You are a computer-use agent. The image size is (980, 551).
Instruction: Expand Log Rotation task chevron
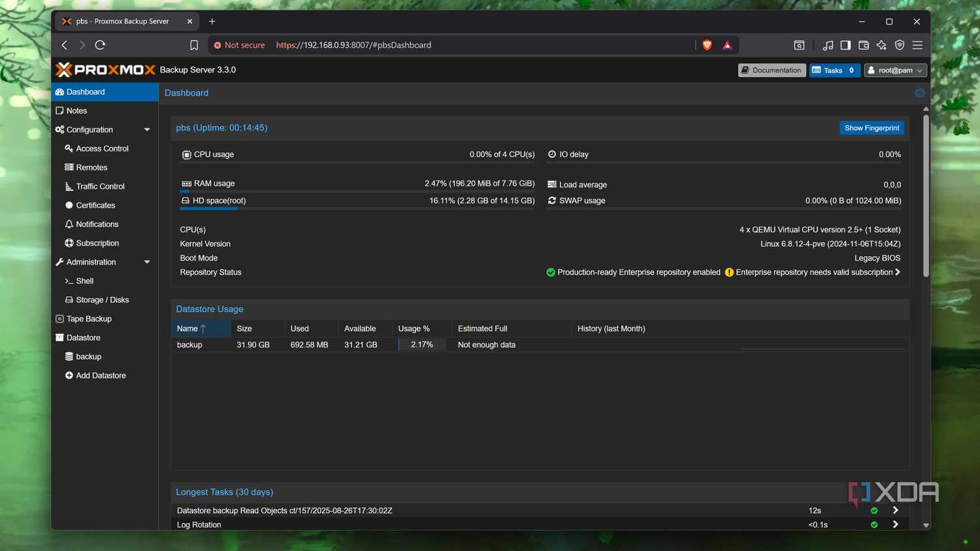pyautogui.click(x=895, y=524)
